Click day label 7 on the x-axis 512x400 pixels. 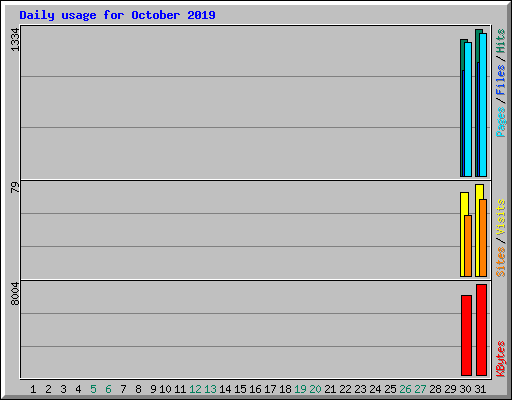(123, 389)
